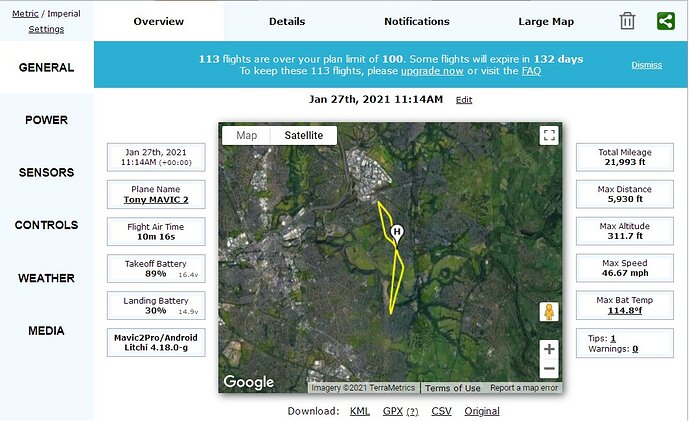
Task: Open the Tips count link
Action: (x=613, y=338)
